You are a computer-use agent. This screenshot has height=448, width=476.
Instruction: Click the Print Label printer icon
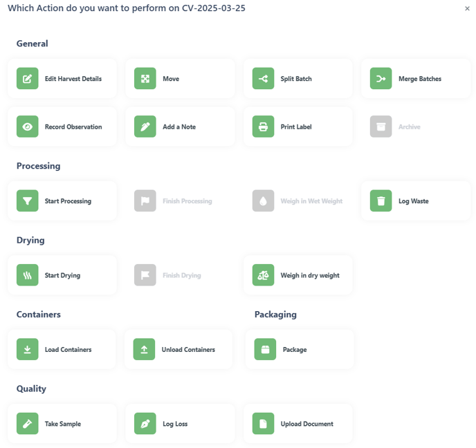263,127
